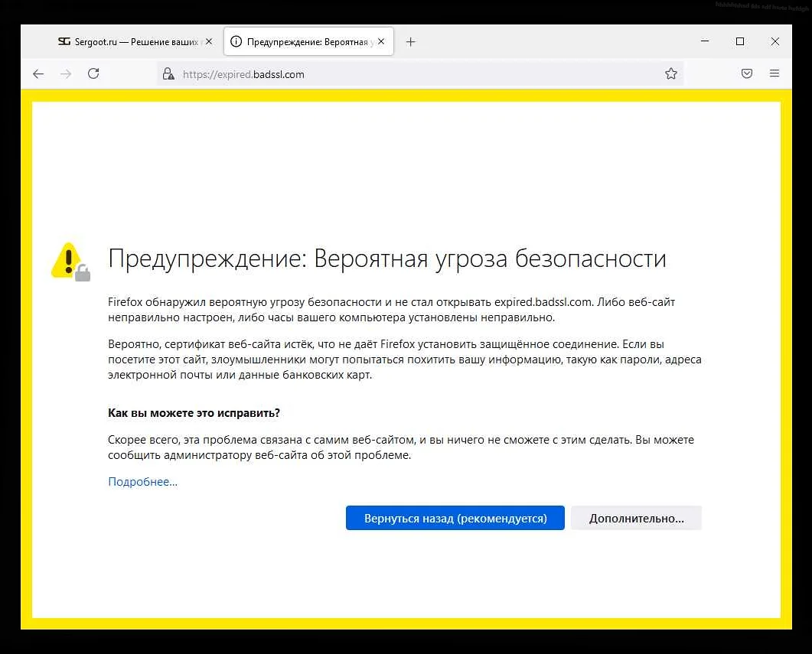The image size is (812, 654).
Task: Bookmark the page with the star icon
Action: point(671,73)
